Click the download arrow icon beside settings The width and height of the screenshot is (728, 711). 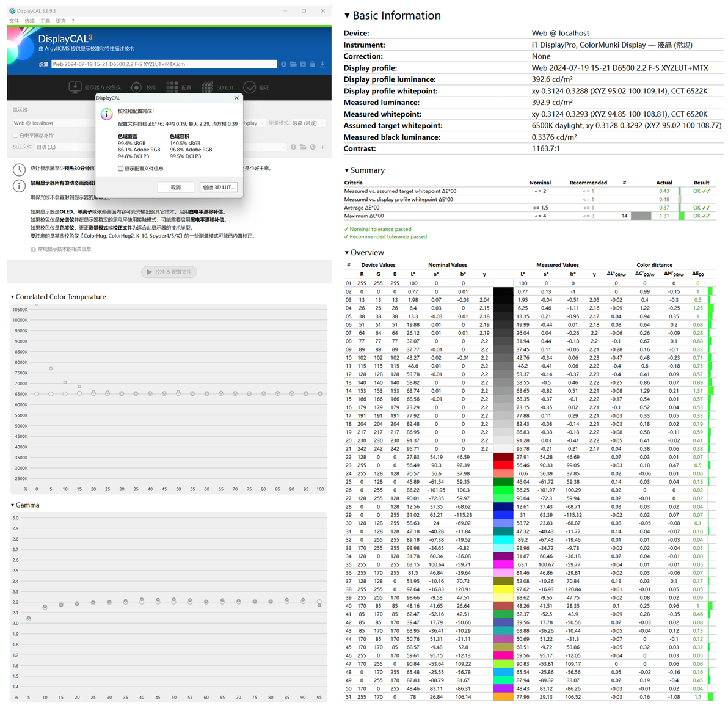coord(322,64)
